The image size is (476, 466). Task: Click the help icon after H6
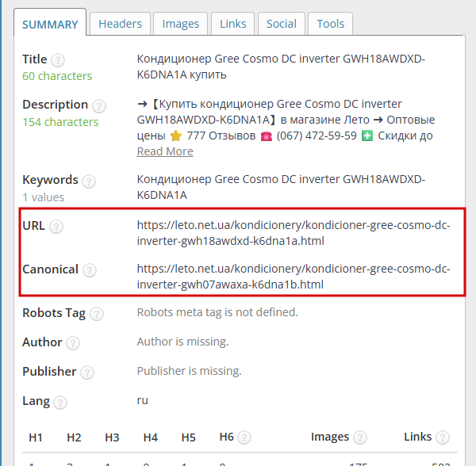coord(244,437)
